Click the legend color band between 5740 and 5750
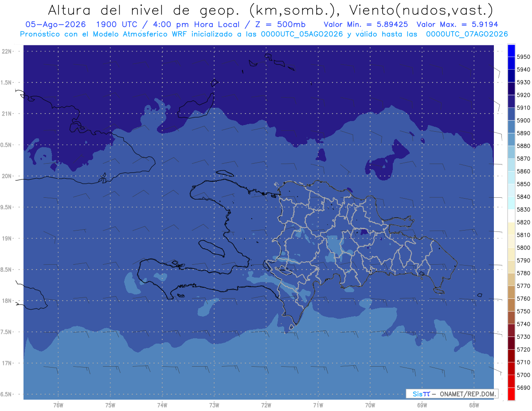The image size is (532, 411). [511, 317]
